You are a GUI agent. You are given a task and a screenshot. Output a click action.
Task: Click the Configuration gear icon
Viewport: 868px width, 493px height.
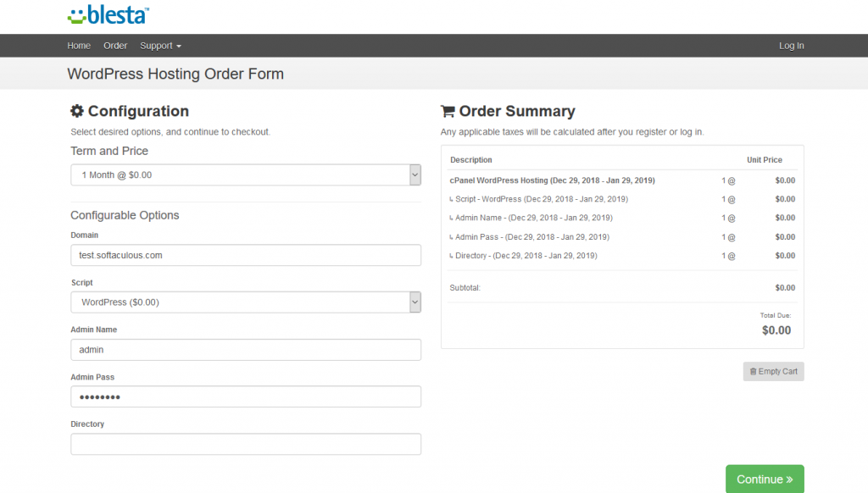[x=77, y=111]
